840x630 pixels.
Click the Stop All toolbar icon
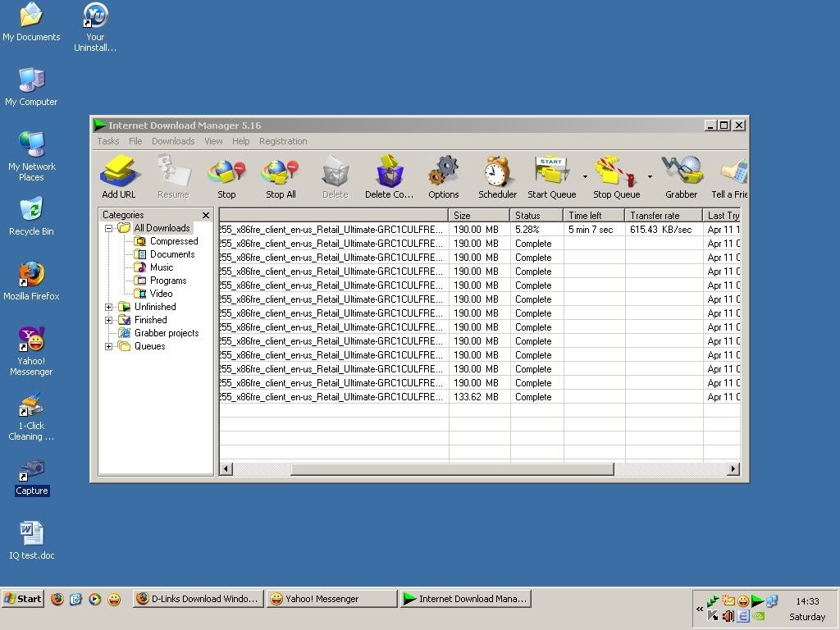(x=281, y=177)
